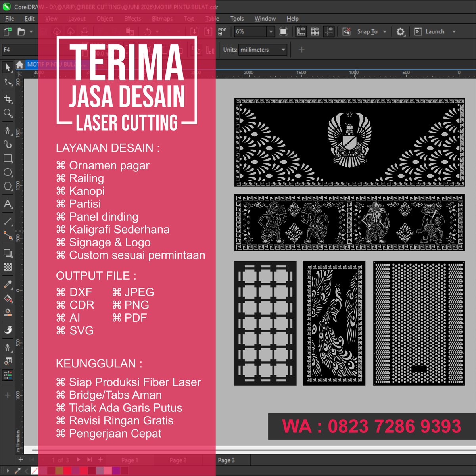476x476 pixels.
Task: Select the Shape tool
Action: (8, 82)
